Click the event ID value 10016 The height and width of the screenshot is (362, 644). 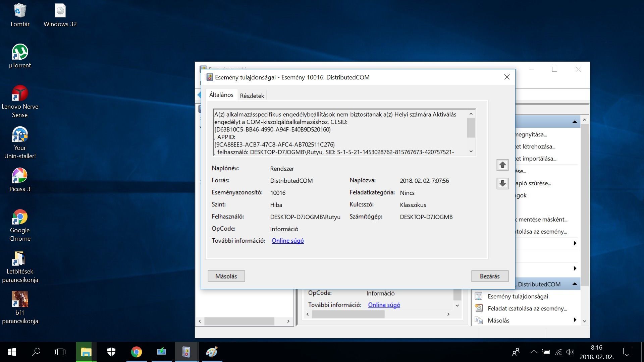(x=278, y=193)
